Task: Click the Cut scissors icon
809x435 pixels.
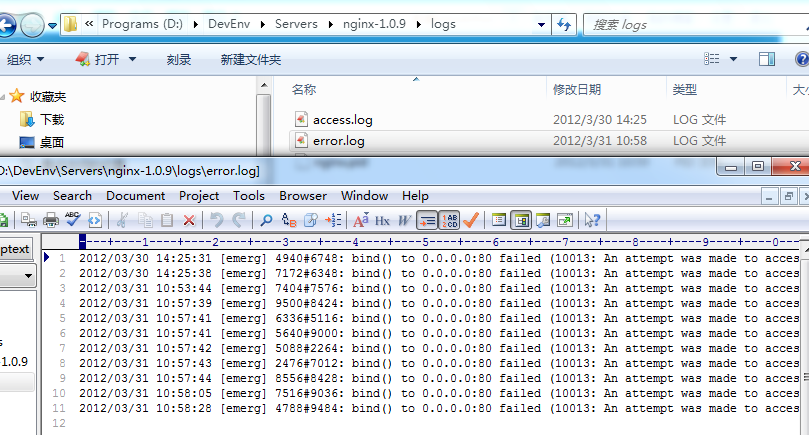Action: pyautogui.click(x=122, y=220)
